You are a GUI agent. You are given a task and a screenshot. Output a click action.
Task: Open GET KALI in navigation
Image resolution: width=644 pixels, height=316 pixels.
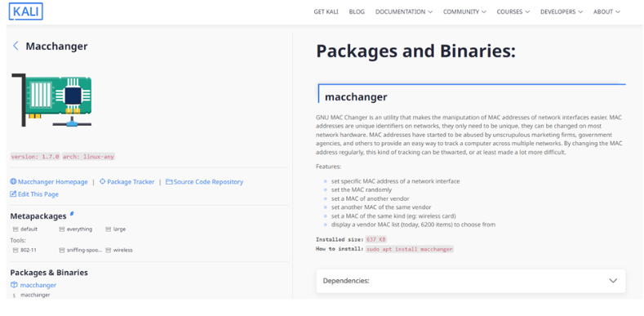(326, 11)
